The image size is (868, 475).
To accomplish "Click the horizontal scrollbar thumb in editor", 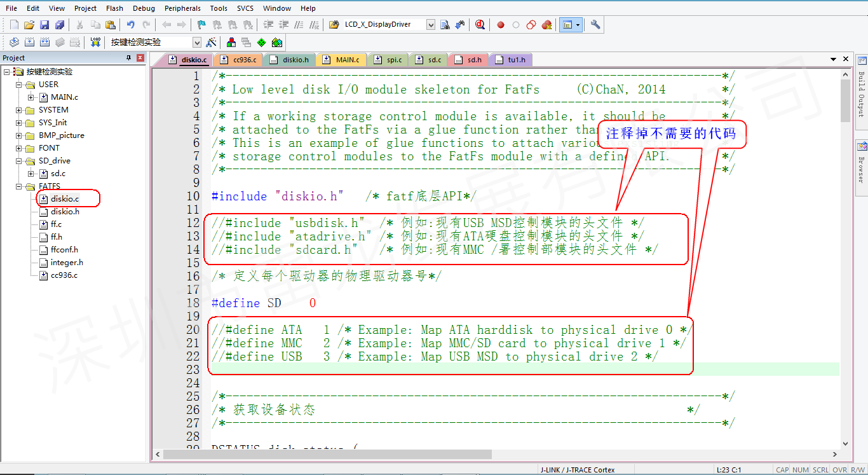I will pyautogui.click(x=327, y=455).
